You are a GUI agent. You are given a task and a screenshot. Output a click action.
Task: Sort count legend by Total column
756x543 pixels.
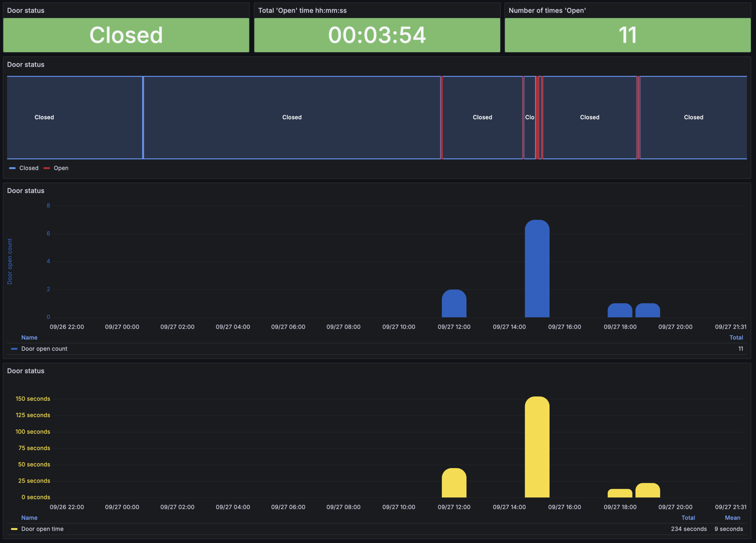click(736, 338)
